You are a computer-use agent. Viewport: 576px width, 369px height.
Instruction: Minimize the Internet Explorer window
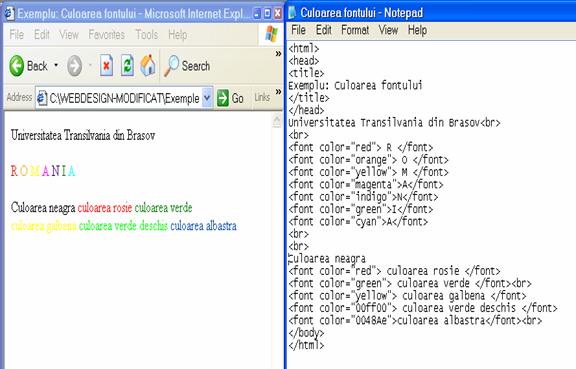pyautogui.click(x=257, y=14)
